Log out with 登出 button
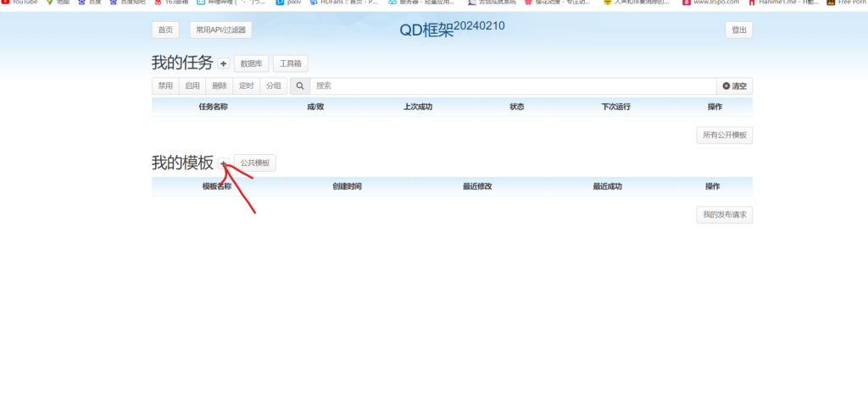This screenshot has width=868, height=403. pyautogui.click(x=739, y=30)
